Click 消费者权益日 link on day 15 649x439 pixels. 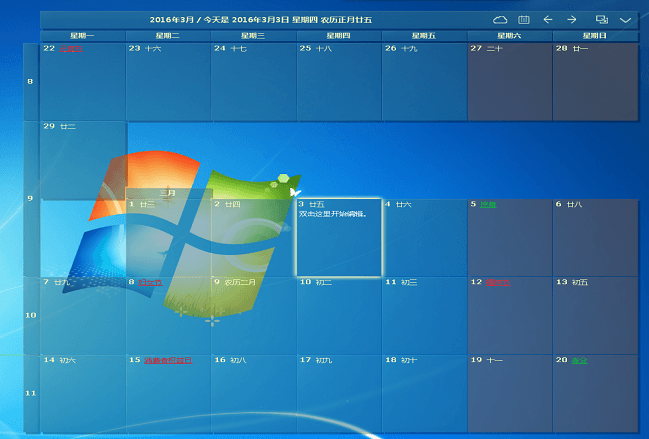pyautogui.click(x=168, y=360)
